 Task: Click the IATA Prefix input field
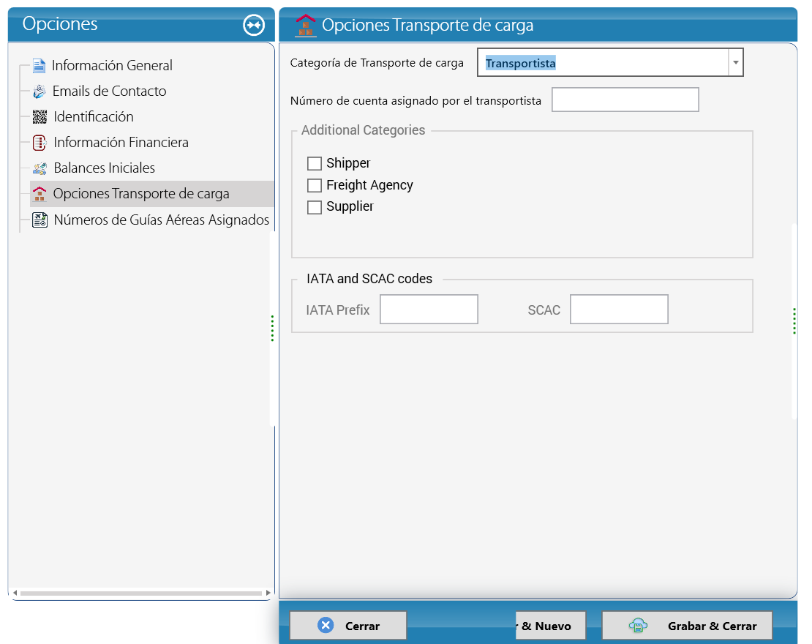pos(429,310)
